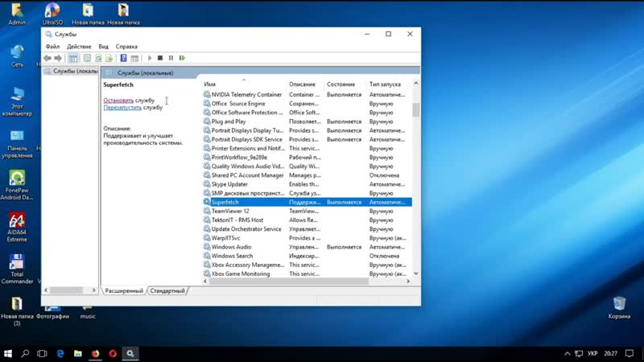This screenshot has width=644, height=362.
Task: Click the taskbar Search magnifier icon
Action: [x=25, y=353]
